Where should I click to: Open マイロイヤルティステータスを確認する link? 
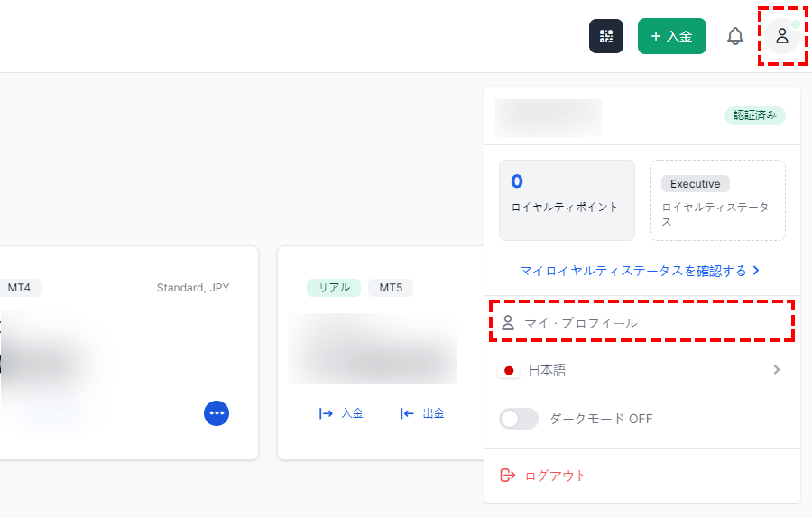[x=640, y=271]
